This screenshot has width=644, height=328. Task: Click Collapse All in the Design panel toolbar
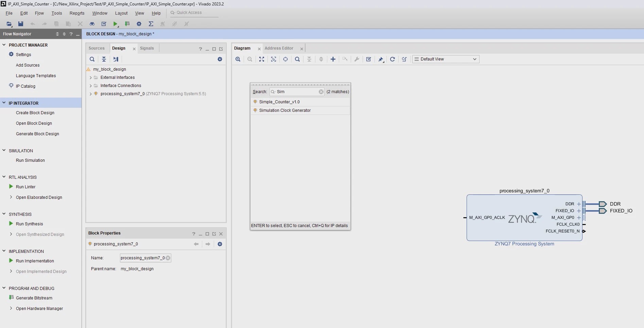104,59
